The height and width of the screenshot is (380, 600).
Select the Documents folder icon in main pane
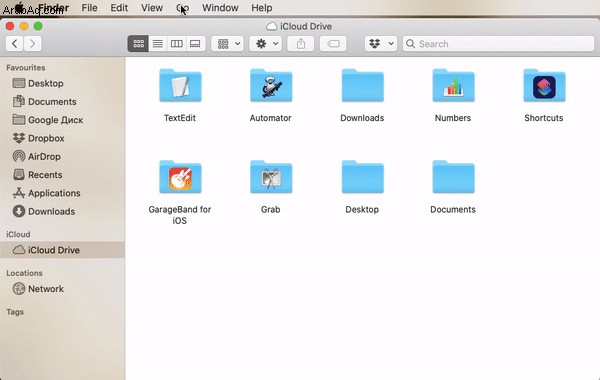point(453,177)
